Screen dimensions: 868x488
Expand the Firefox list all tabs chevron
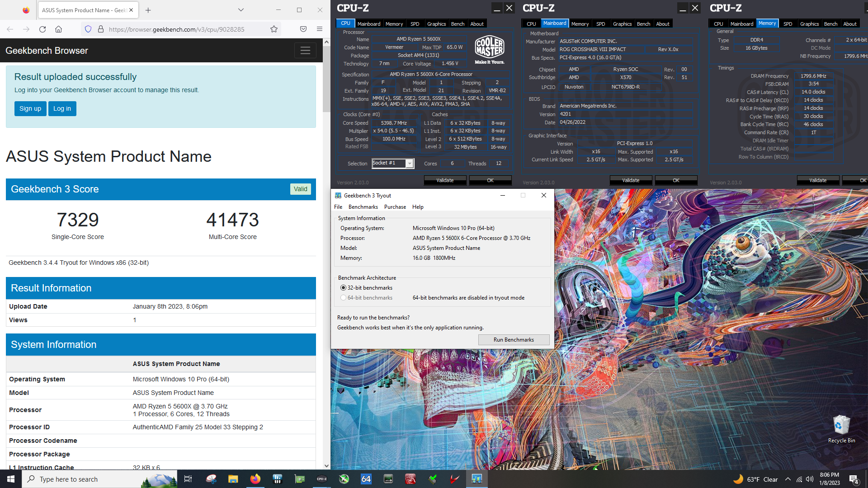pyautogui.click(x=241, y=10)
